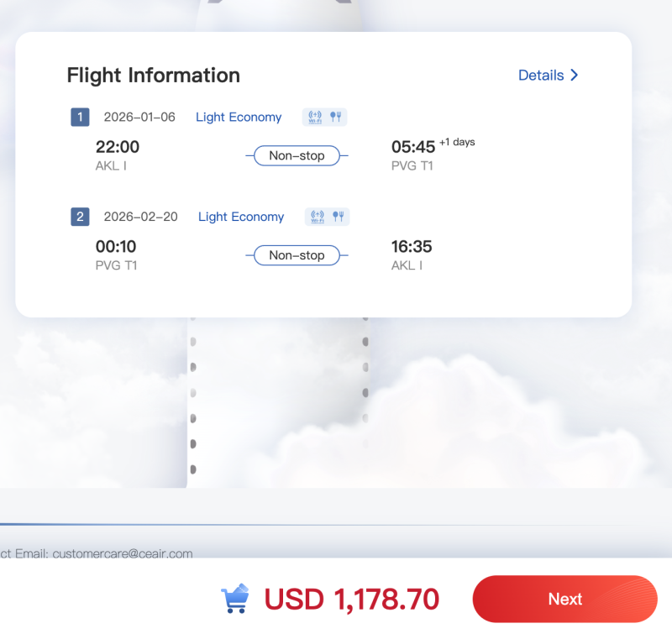672x634 pixels.
Task: Click the customercare@ceair.com email address
Action: 123,553
